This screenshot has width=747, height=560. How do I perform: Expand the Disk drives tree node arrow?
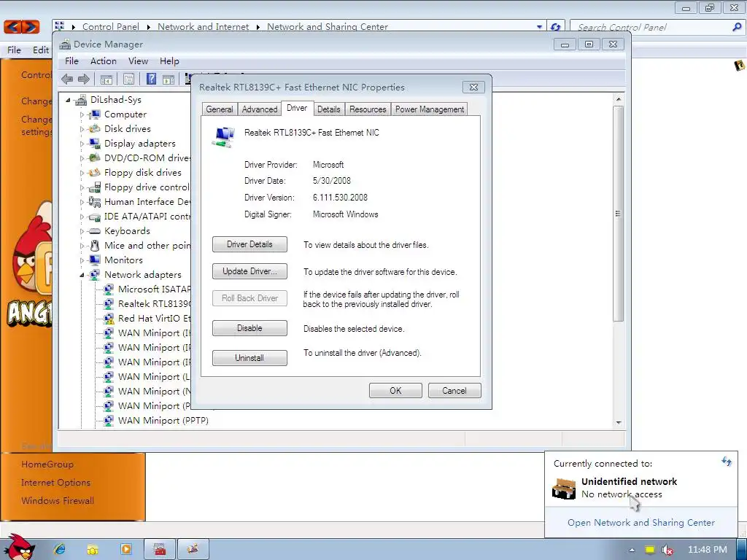pyautogui.click(x=82, y=129)
